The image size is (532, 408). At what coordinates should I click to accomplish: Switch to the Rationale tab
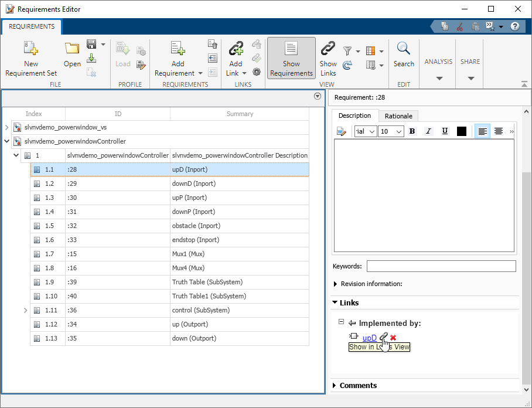point(398,115)
